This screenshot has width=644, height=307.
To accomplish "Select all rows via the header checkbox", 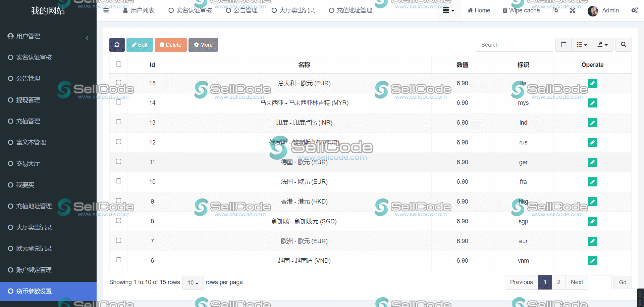I will click(118, 64).
